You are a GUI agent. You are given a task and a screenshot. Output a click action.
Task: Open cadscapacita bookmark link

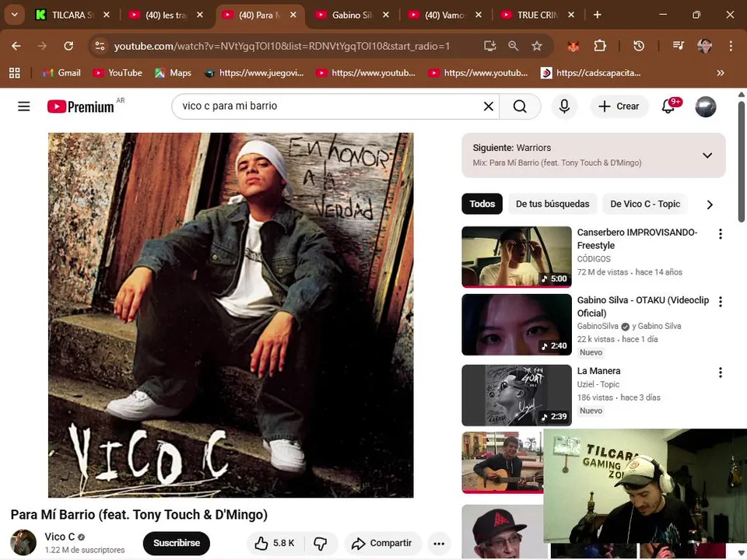[591, 73]
